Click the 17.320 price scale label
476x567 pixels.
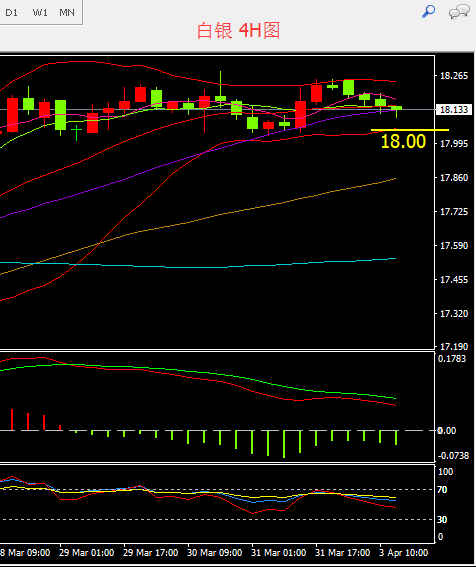(454, 314)
